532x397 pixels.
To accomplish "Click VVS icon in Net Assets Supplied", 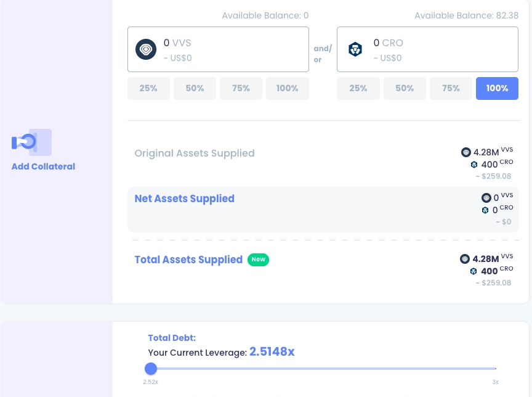I will tap(486, 198).
